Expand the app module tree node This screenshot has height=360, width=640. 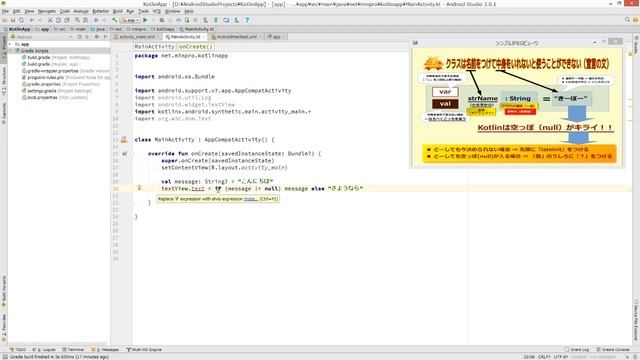click(x=11, y=44)
